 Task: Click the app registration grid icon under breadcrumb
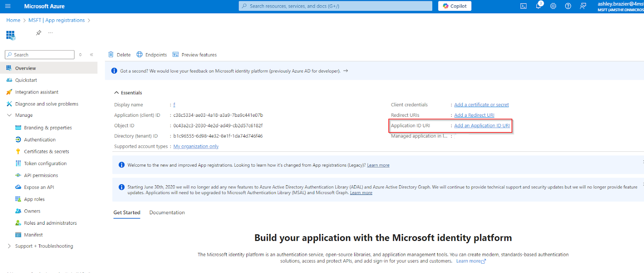(11, 35)
